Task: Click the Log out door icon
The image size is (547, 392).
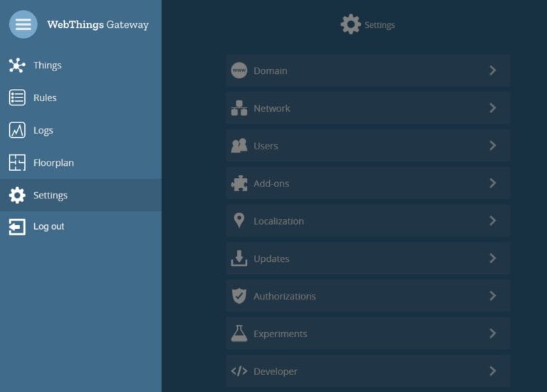Action: pos(17,227)
